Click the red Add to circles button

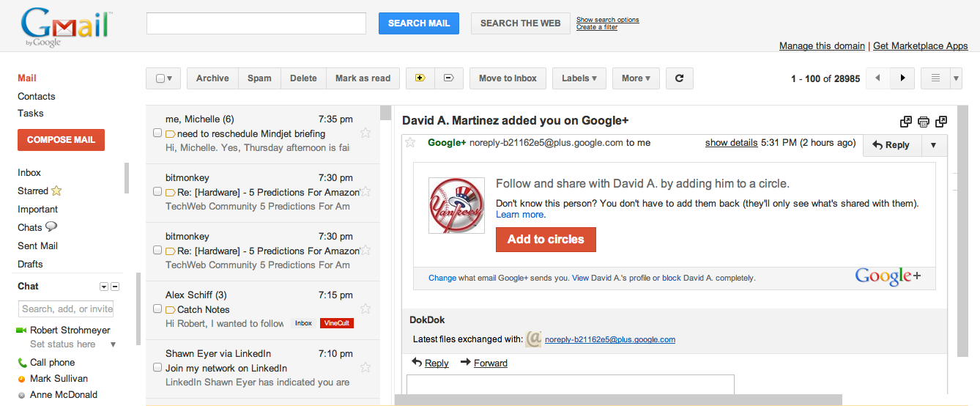(x=546, y=239)
